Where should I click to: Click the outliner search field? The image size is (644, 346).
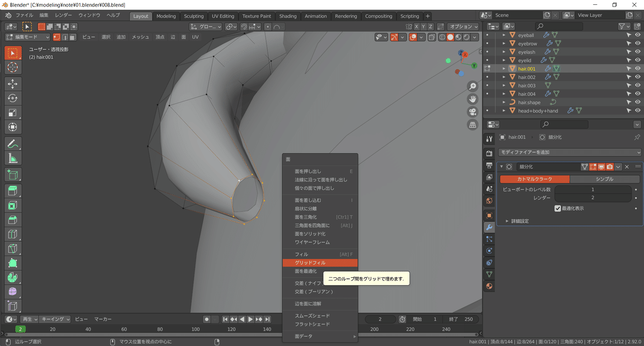click(x=558, y=26)
